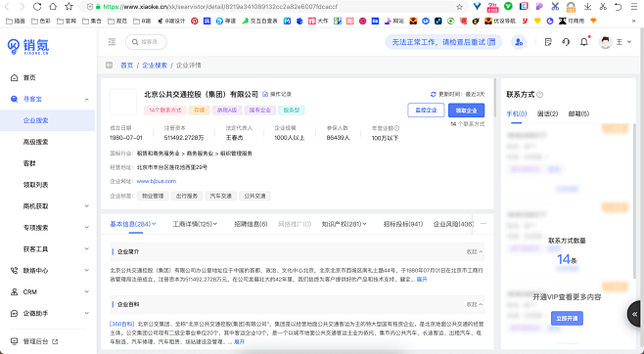Open the 招标投标(941) tab

pyautogui.click(x=403, y=224)
